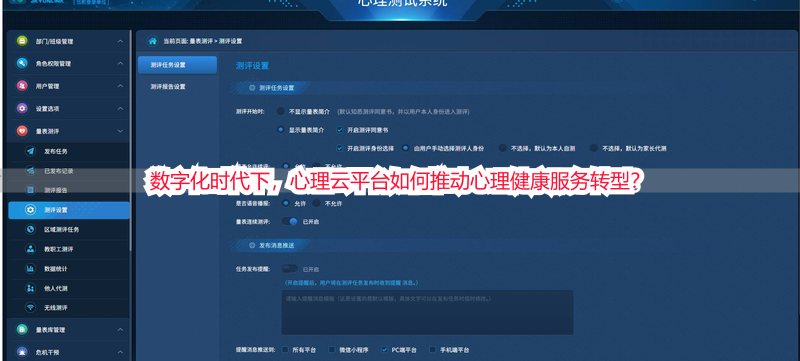Click the 危机干预 alarm icon
Image resolution: width=800 pixels, height=361 pixels.
click(x=21, y=352)
